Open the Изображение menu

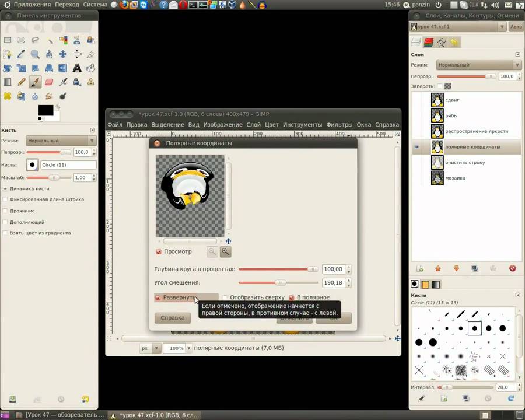tap(223, 125)
